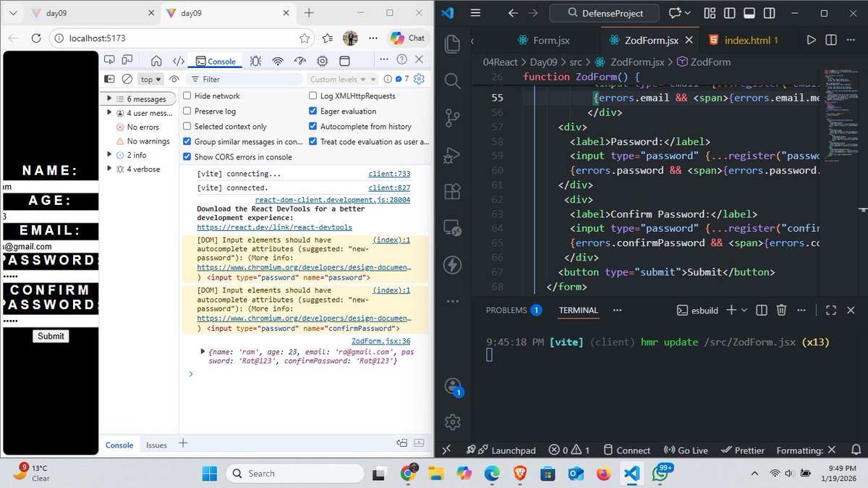
Task: Kill terminal with the trash icon
Action: [781, 310]
